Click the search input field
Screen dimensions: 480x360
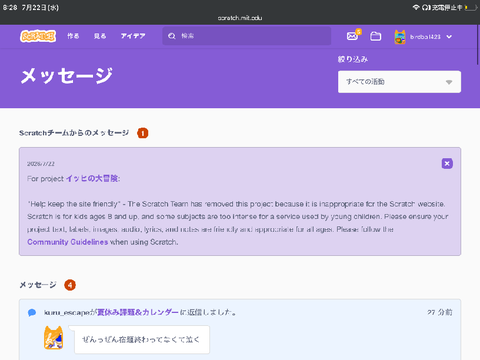(x=247, y=36)
